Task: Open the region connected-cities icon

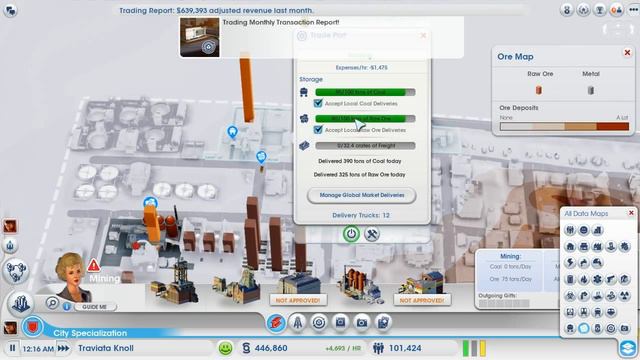Action: click(16, 271)
